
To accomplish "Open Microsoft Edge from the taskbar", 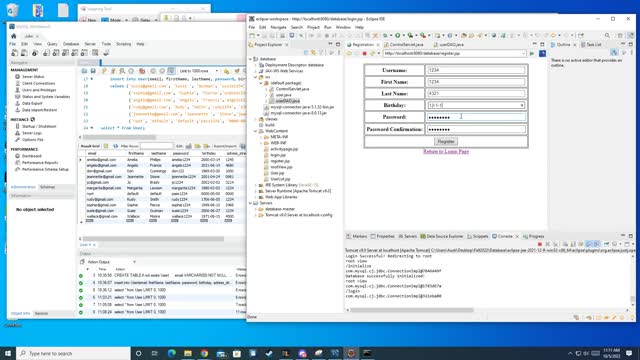I will tap(171, 353).
